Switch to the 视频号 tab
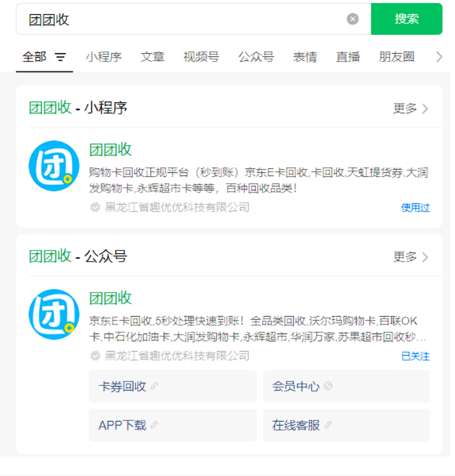Screen dimensions: 455x476 pyautogui.click(x=201, y=57)
